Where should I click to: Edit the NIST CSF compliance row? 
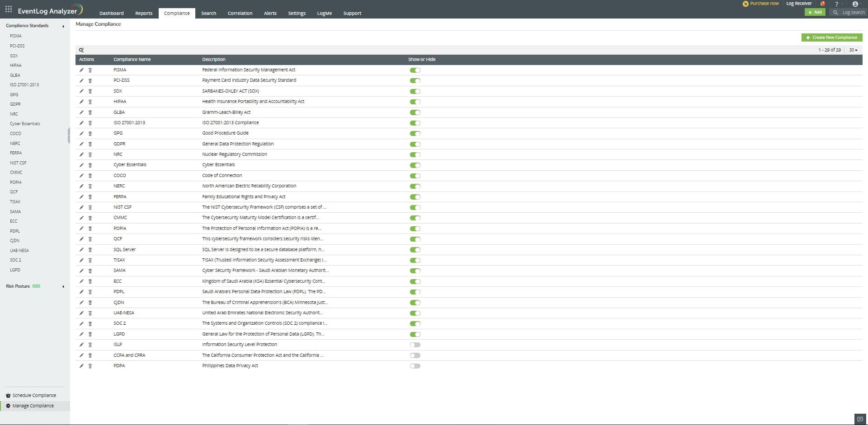click(81, 207)
